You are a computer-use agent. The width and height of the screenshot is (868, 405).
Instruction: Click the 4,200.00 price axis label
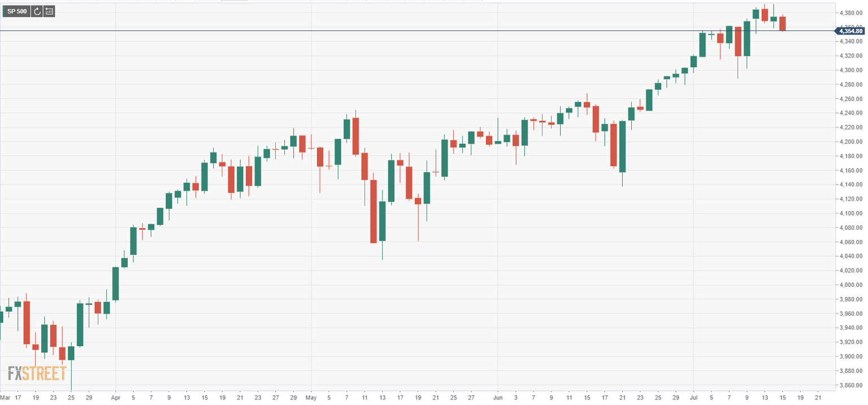pyautogui.click(x=851, y=142)
